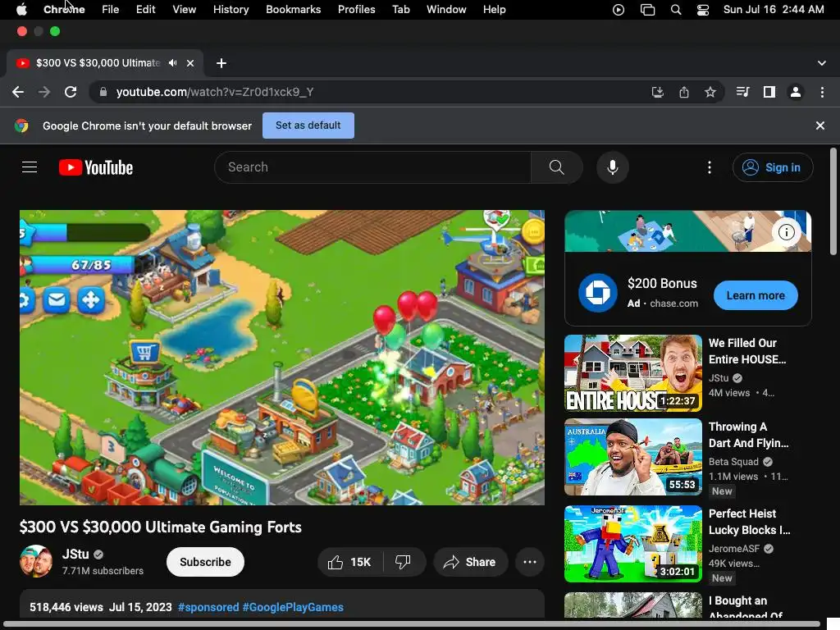Toggle Chrome side panel
The width and height of the screenshot is (840, 630).
point(769,92)
